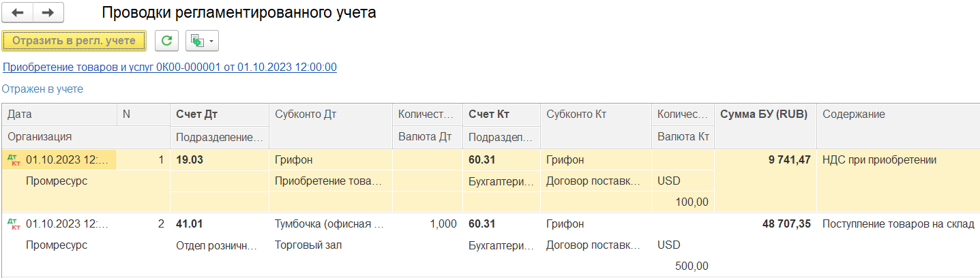Viewport: 980px width, 278px height.
Task: Select the amount 48 707,35 cell
Action: [x=765, y=223]
